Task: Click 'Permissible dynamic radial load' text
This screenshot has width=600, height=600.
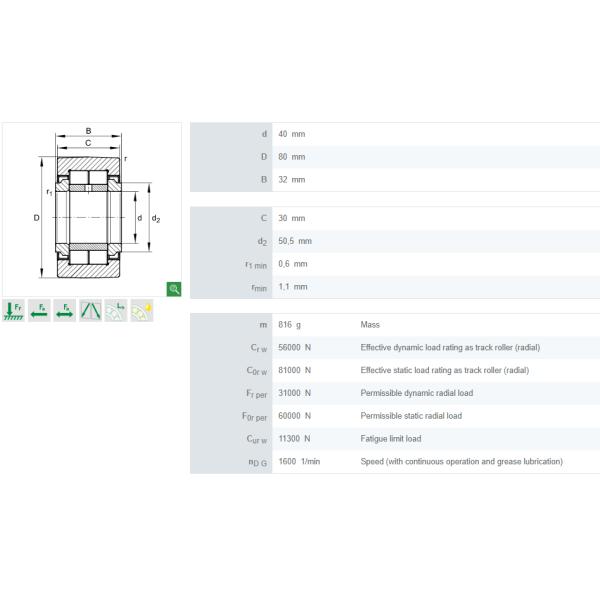Action: (416, 393)
